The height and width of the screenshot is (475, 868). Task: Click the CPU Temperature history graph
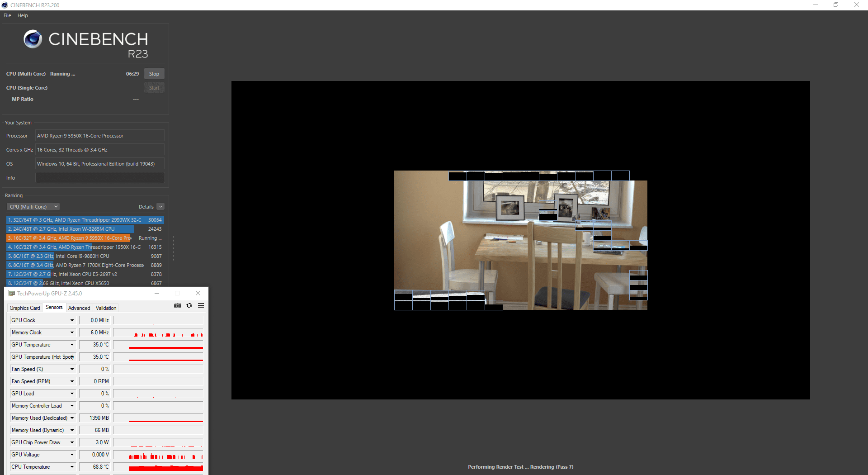(158, 467)
